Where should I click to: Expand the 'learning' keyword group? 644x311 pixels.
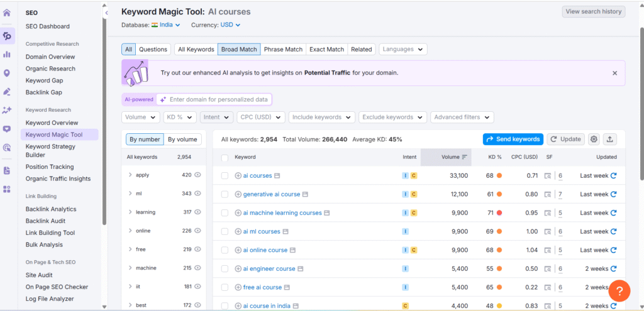click(x=130, y=212)
